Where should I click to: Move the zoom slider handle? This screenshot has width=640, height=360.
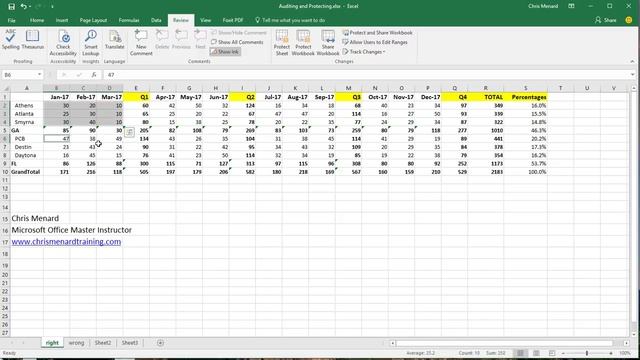[x=587, y=353]
